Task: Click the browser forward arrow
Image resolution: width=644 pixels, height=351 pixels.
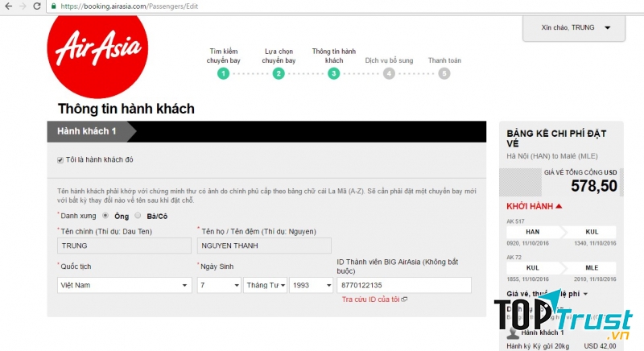Action: click(x=23, y=6)
